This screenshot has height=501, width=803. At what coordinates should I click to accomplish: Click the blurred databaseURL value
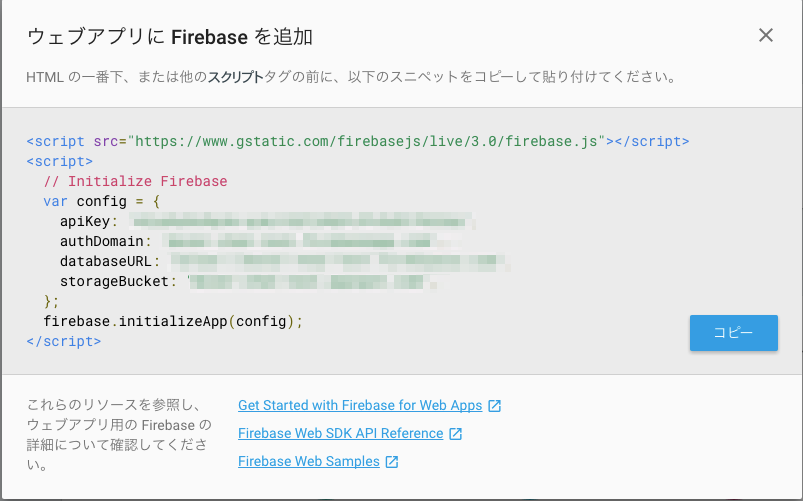pyautogui.click(x=340, y=261)
